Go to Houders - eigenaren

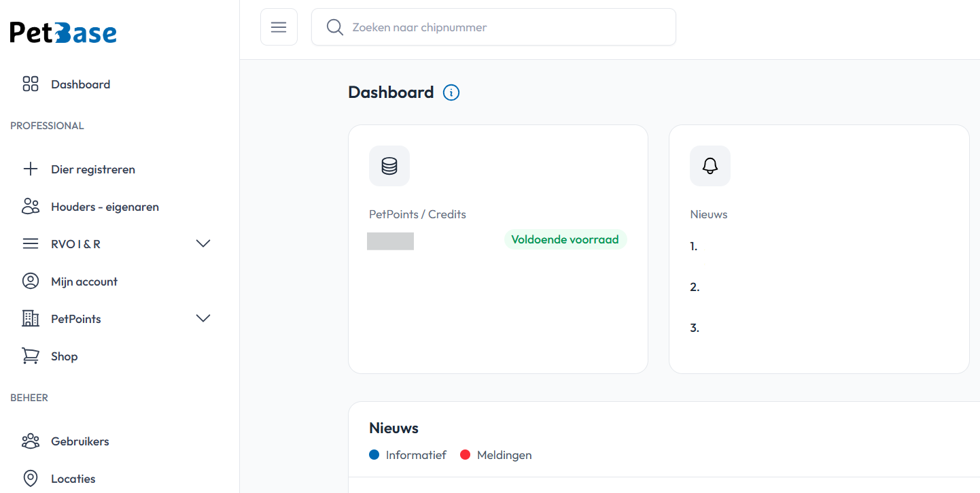105,207
